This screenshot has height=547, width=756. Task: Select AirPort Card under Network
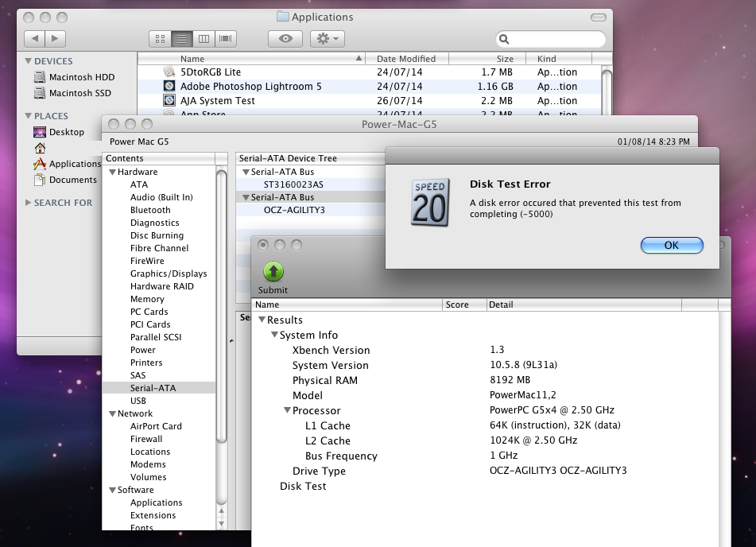[156, 426]
